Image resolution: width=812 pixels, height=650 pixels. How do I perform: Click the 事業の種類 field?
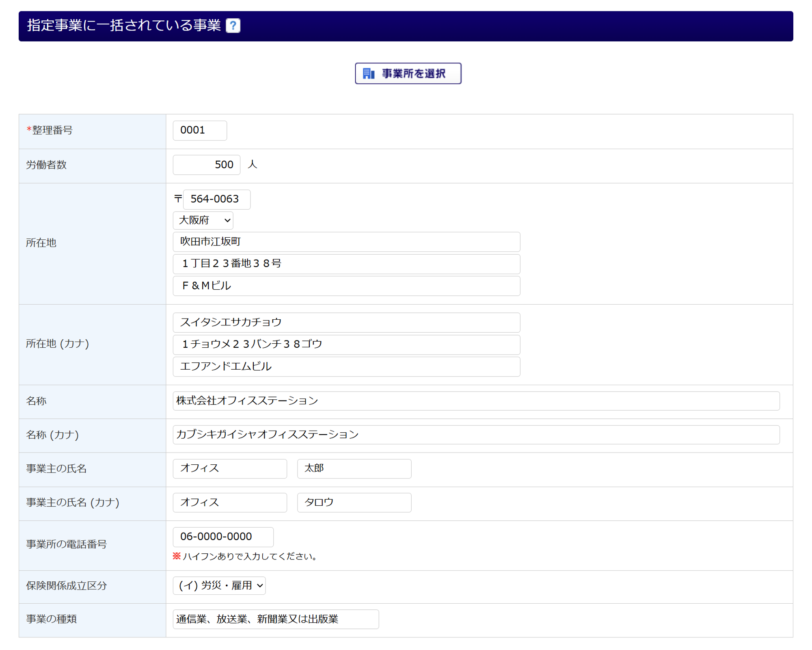[275, 619]
